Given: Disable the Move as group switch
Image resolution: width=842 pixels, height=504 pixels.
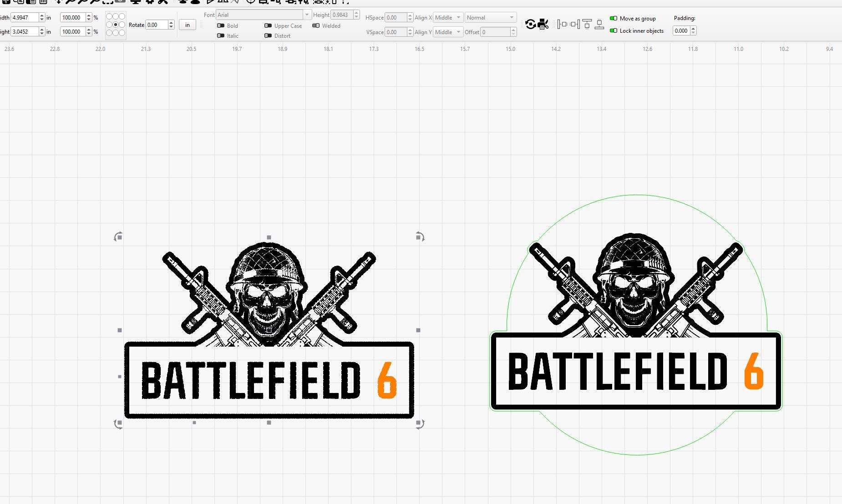Looking at the screenshot, I should (614, 18).
